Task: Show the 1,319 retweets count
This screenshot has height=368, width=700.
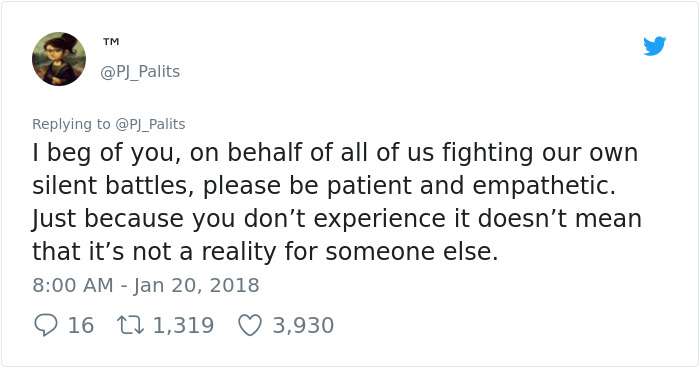Action: [183, 325]
